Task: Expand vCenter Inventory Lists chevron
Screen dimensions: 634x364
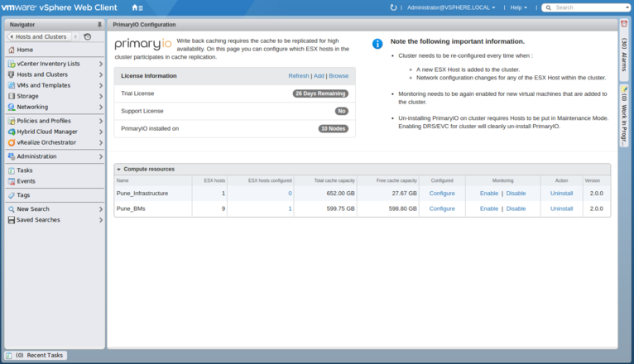Action: (x=101, y=64)
